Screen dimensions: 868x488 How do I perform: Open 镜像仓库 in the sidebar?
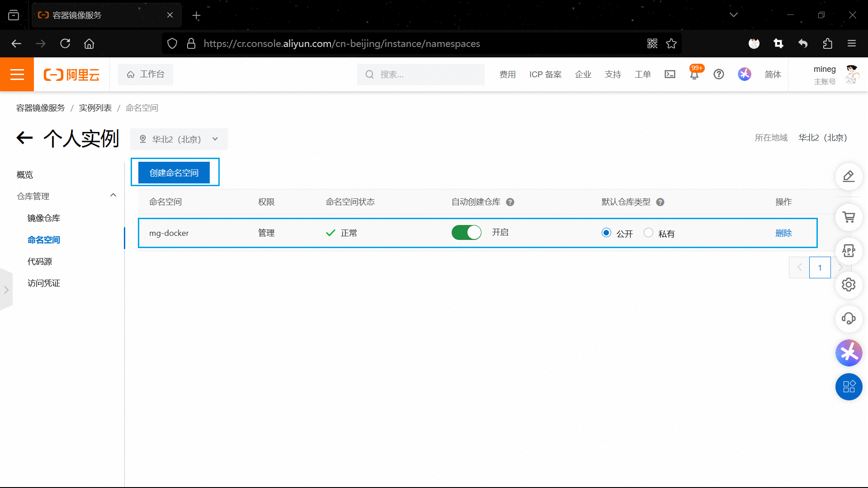[x=44, y=218]
